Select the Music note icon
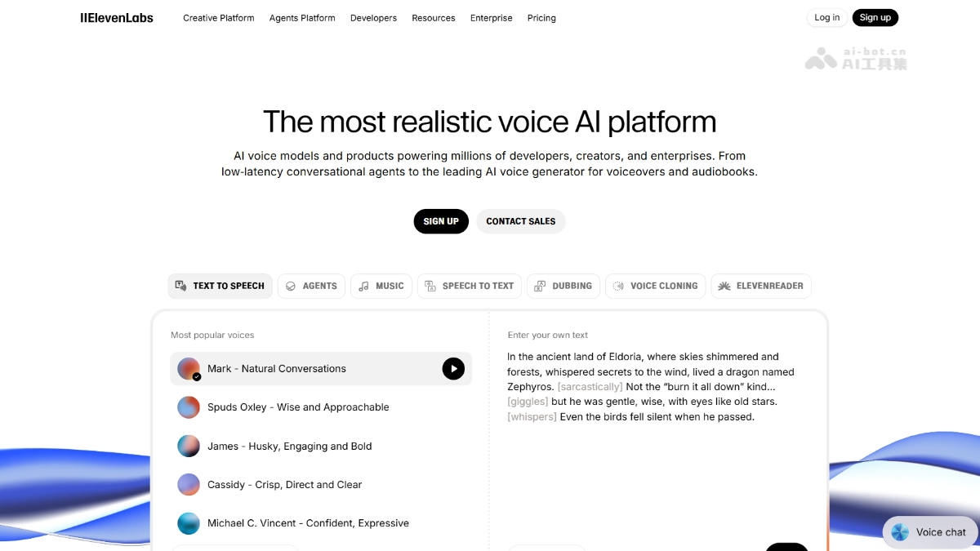980x551 pixels. coord(363,286)
